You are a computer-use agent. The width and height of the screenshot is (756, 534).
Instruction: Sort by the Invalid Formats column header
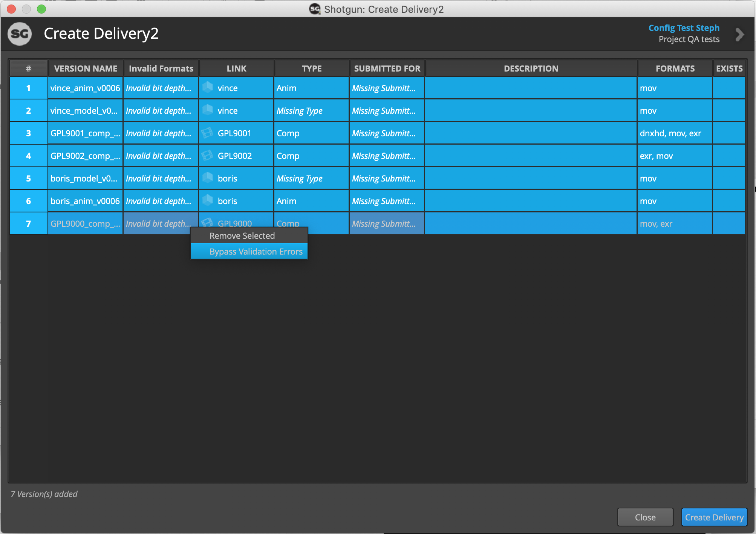(x=161, y=69)
